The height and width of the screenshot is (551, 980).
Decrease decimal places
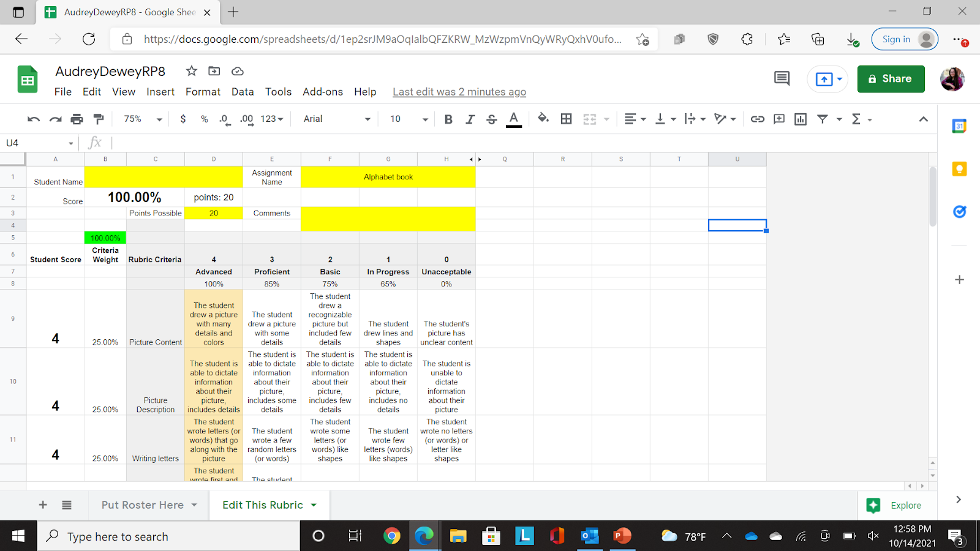point(225,119)
